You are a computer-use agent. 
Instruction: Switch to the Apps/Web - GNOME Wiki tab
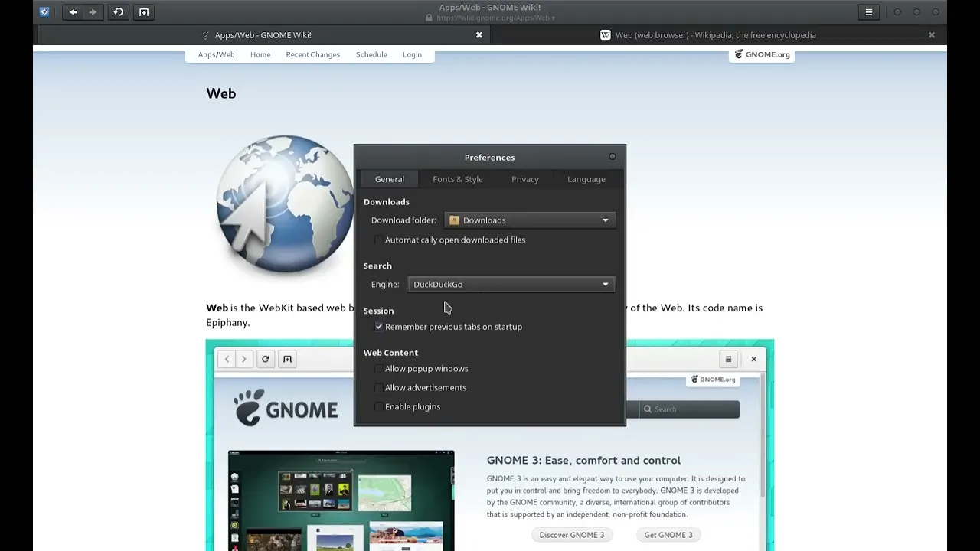tap(262, 35)
